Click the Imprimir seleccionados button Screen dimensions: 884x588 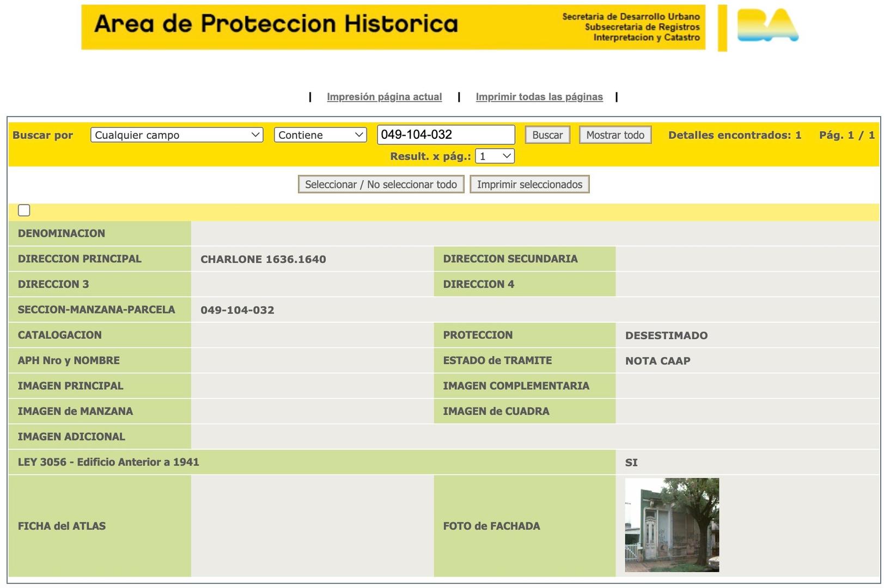pyautogui.click(x=530, y=185)
